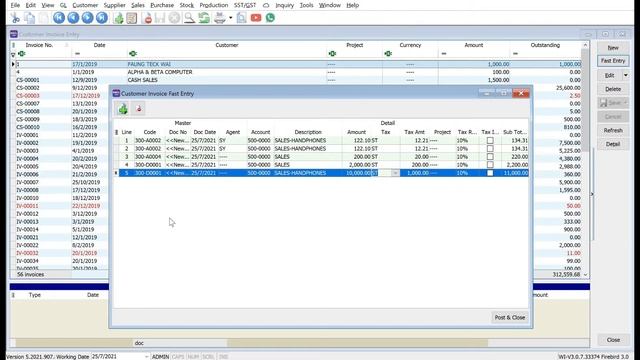Viewport: 640px width, 360px height.
Task: Click the Refresh button on the right
Action: tap(613, 130)
